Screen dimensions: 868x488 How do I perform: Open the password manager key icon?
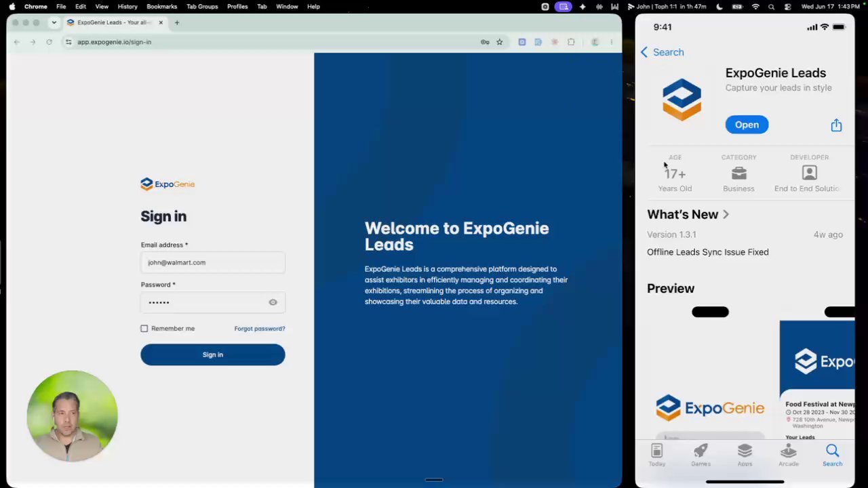[485, 42]
